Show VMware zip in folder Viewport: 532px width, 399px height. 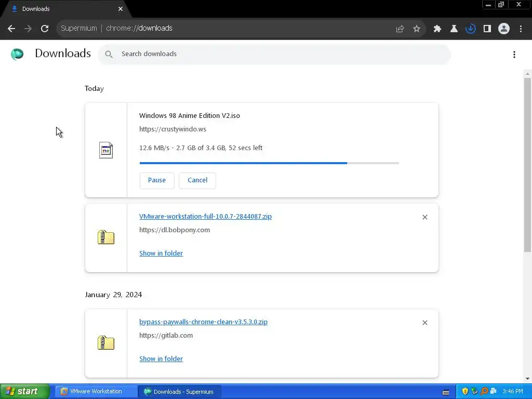click(x=161, y=253)
